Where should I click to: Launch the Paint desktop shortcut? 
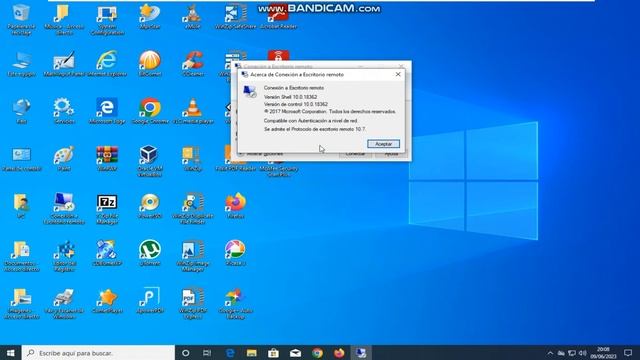(x=64, y=158)
